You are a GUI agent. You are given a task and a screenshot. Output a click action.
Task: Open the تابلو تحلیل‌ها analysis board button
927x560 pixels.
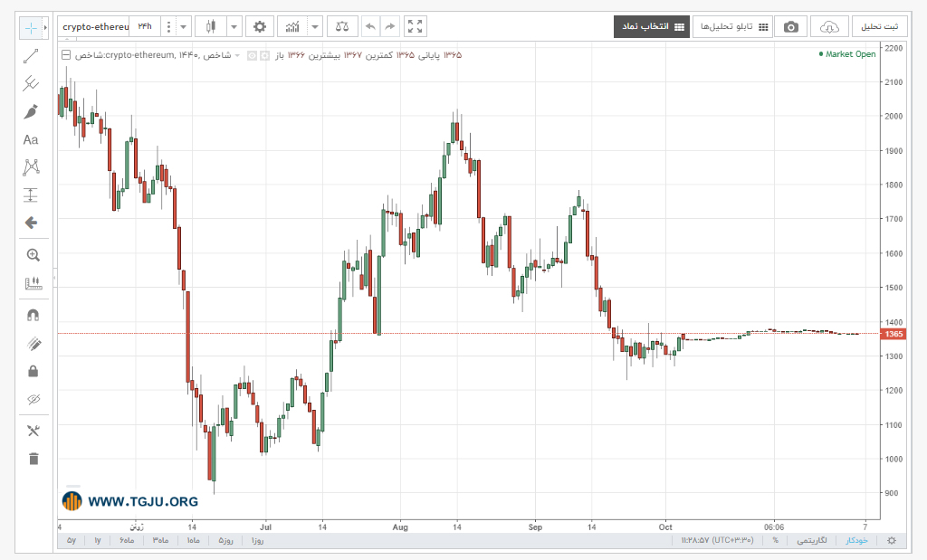pos(732,26)
